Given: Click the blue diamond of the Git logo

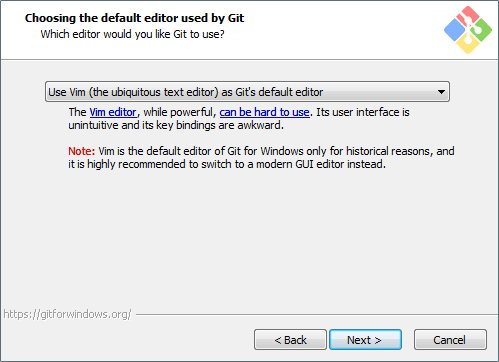Looking at the screenshot, I should tap(455, 30).
